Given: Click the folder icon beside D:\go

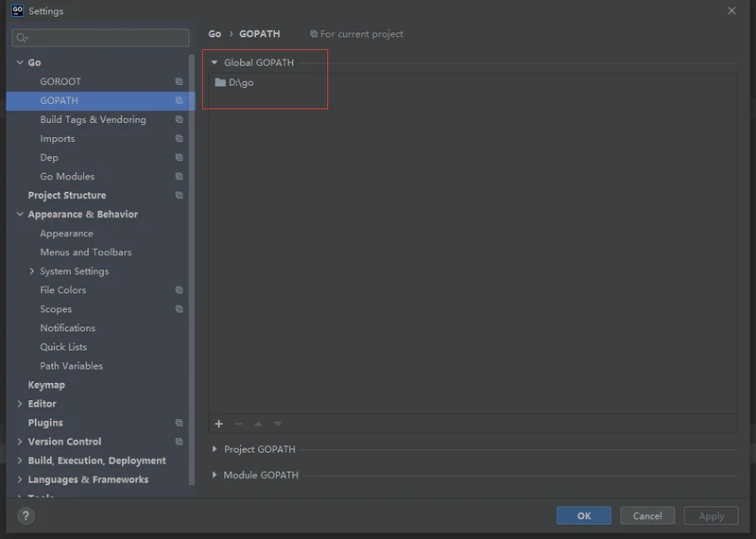Looking at the screenshot, I should tap(220, 82).
